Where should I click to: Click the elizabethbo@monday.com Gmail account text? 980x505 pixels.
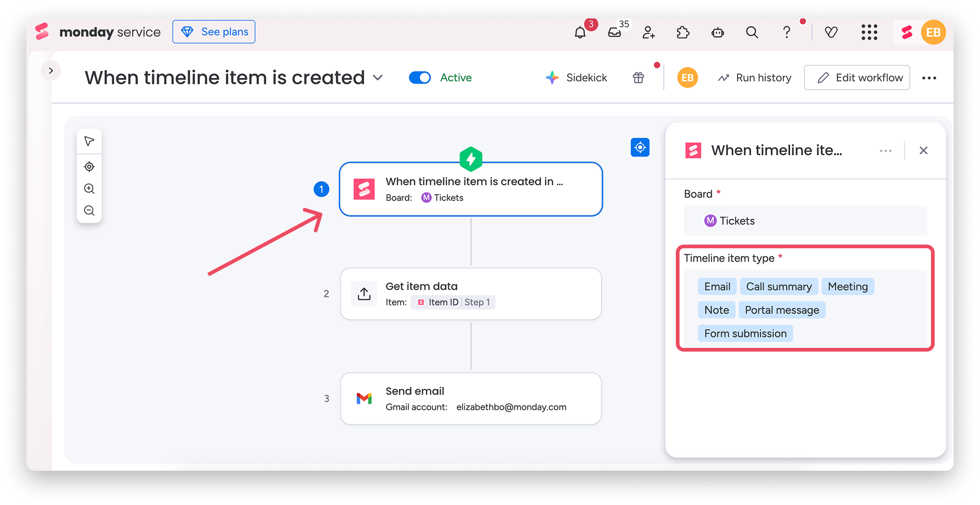point(511,407)
